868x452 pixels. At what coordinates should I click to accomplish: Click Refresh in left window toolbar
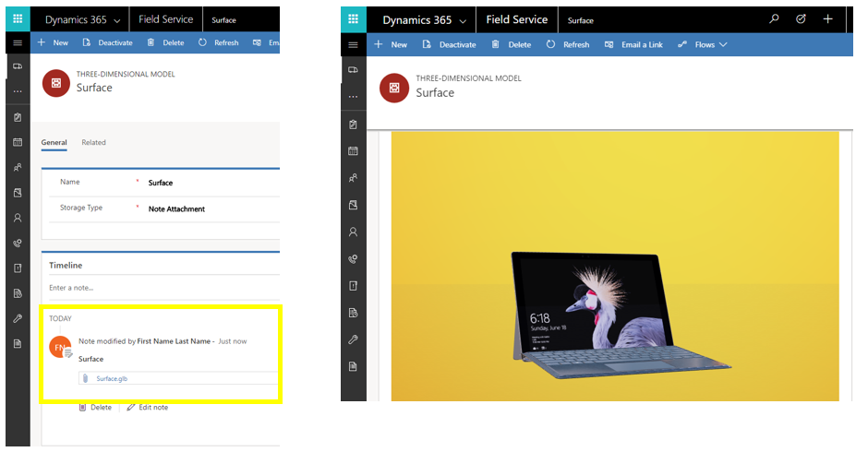coord(219,42)
